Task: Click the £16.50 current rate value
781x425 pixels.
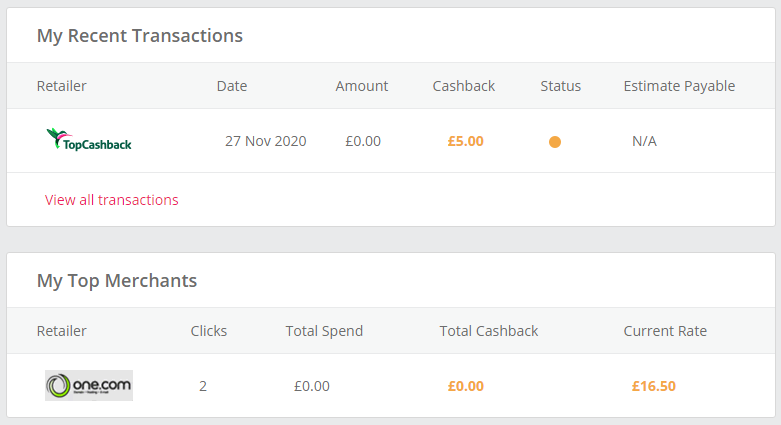Action: coord(654,386)
